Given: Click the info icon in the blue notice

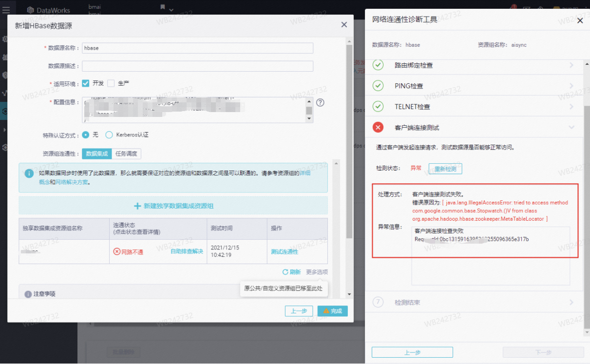Looking at the screenshot, I should pyautogui.click(x=29, y=173).
